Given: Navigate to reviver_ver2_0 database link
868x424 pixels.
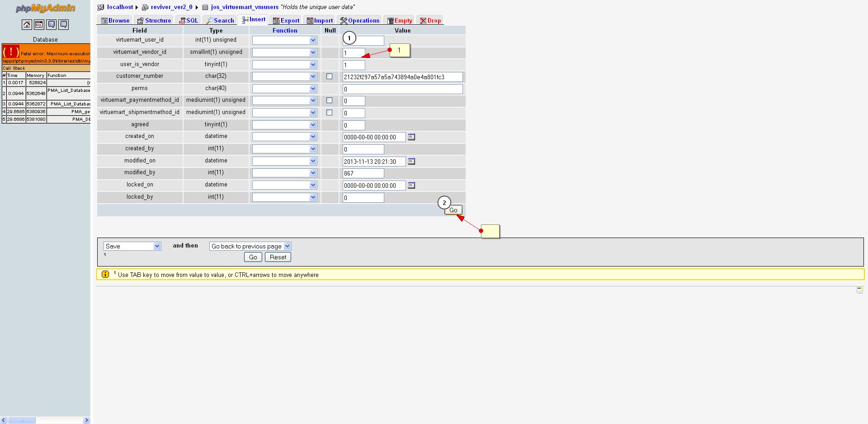Looking at the screenshot, I should (171, 7).
